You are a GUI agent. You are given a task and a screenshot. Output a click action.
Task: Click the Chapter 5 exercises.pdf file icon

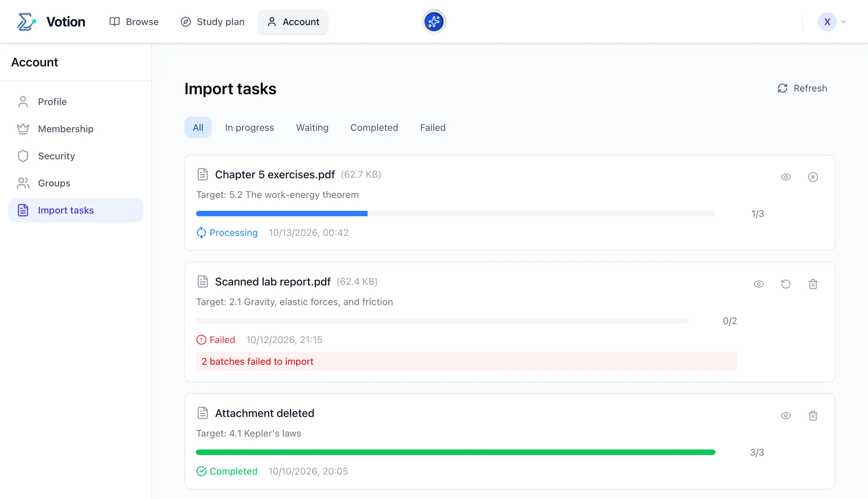[x=202, y=175]
